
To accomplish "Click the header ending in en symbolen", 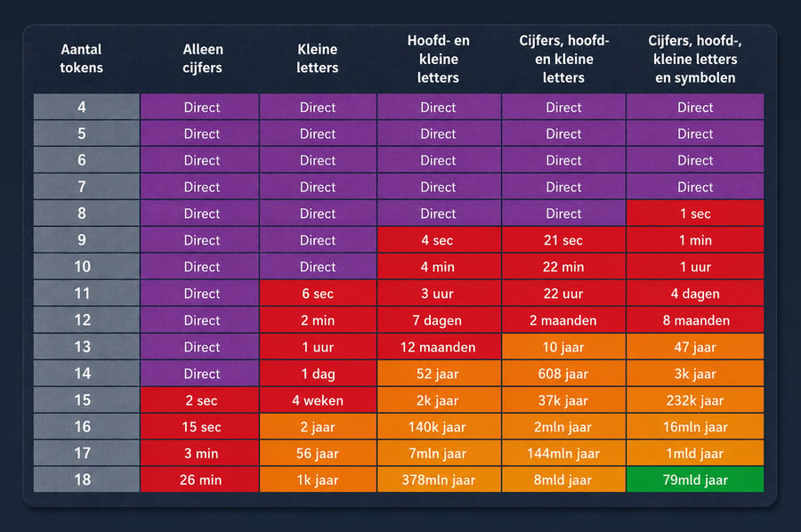I will [x=695, y=59].
